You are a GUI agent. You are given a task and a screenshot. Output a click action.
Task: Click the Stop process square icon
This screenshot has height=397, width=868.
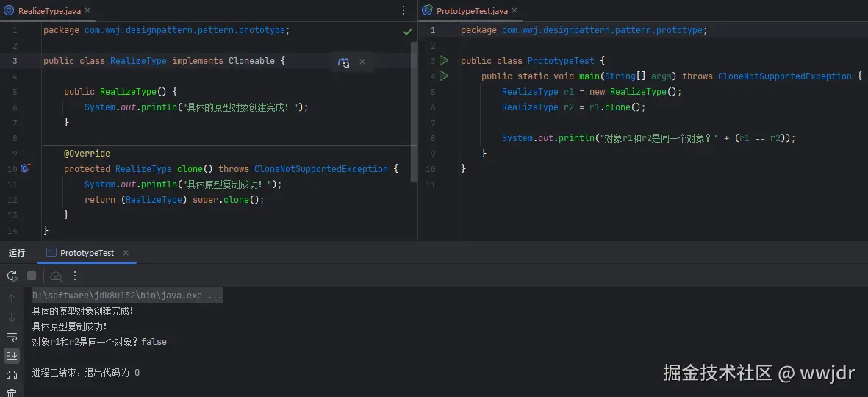point(32,276)
